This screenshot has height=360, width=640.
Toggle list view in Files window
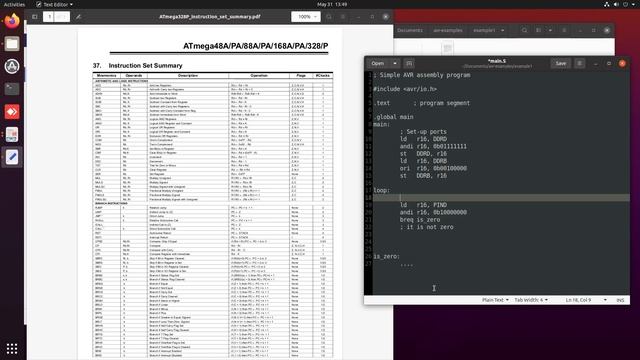click(538, 30)
